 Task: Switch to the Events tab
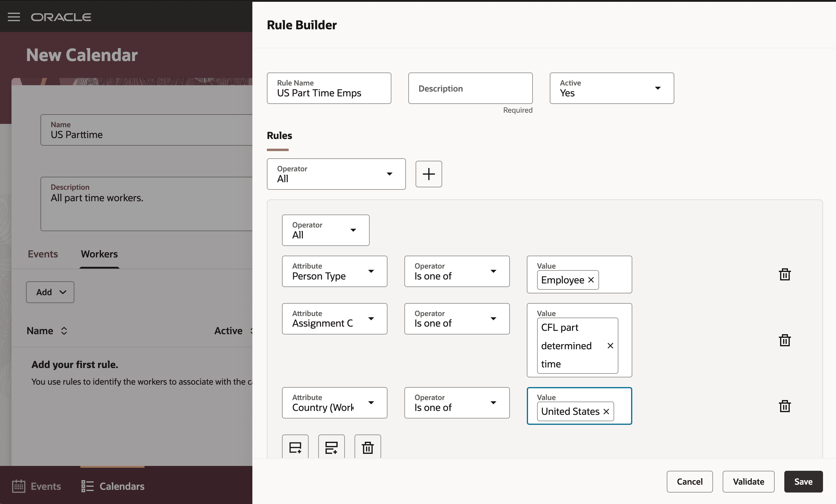coord(43,254)
